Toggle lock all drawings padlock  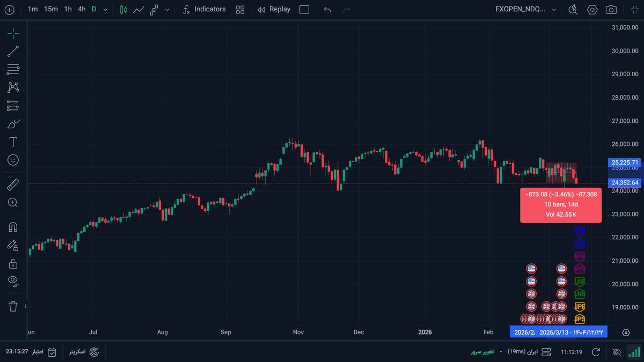(x=13, y=263)
